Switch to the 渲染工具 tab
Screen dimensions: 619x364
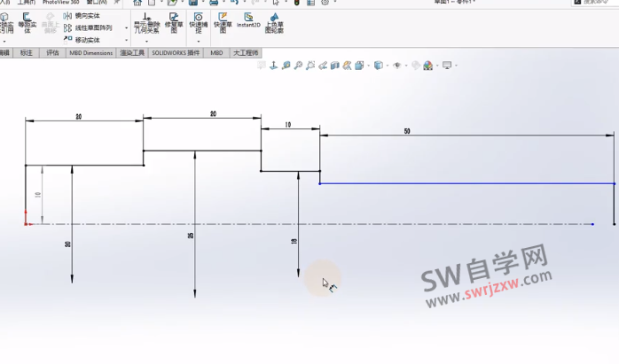[x=132, y=53]
